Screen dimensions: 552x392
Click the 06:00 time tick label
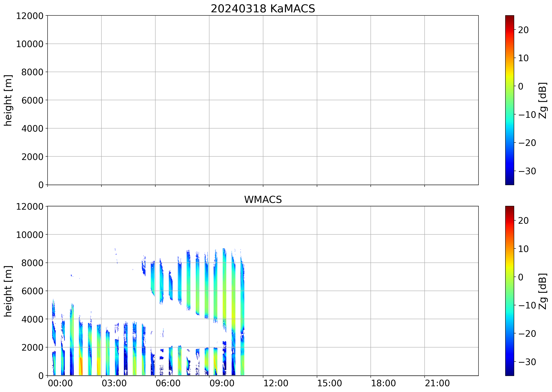pyautogui.click(x=168, y=383)
